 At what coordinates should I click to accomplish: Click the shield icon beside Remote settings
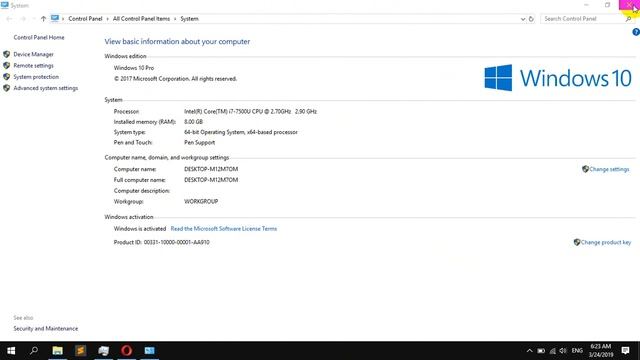(7, 65)
